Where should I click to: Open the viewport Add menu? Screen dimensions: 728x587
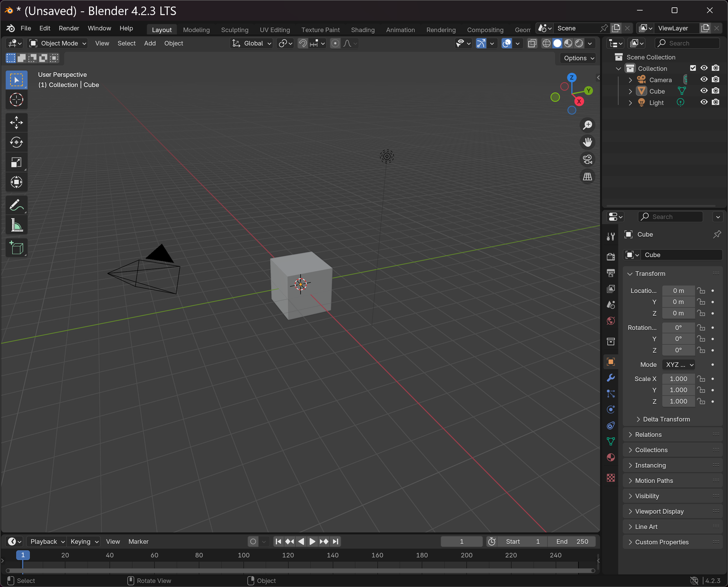(150, 43)
